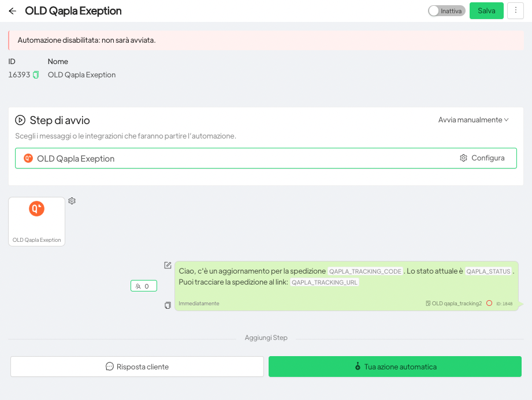The image size is (532, 400).
Task: Open the three-dot options menu
Action: point(515,11)
